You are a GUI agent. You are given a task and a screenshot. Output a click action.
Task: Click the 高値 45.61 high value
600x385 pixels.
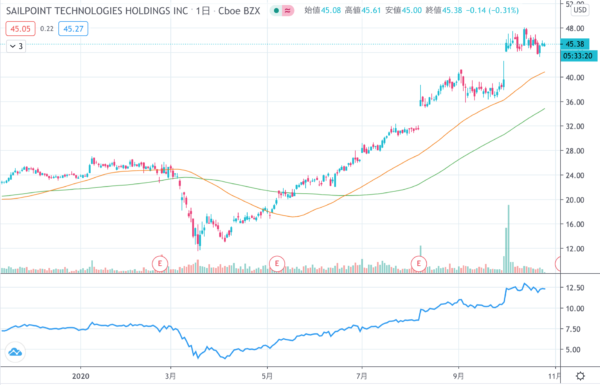[363, 10]
